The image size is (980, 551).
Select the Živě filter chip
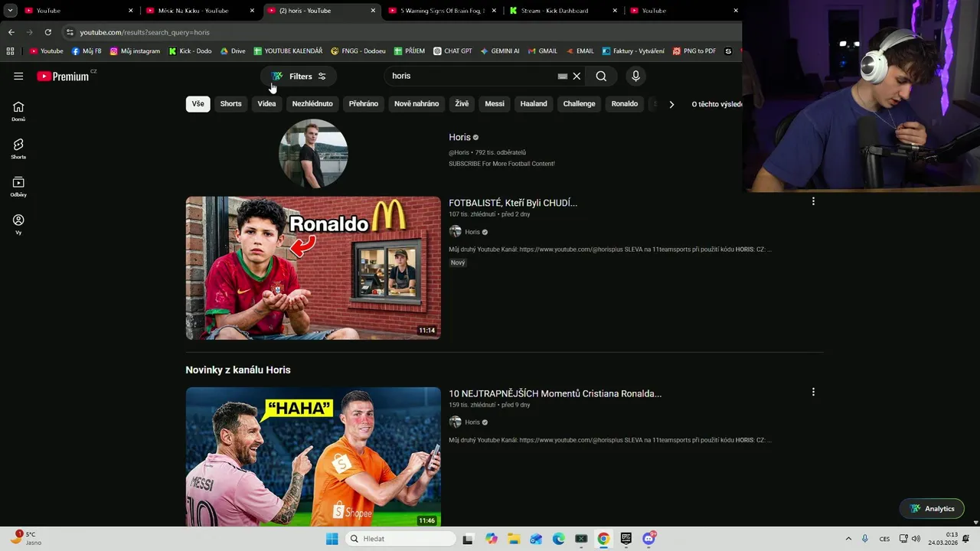tap(462, 104)
